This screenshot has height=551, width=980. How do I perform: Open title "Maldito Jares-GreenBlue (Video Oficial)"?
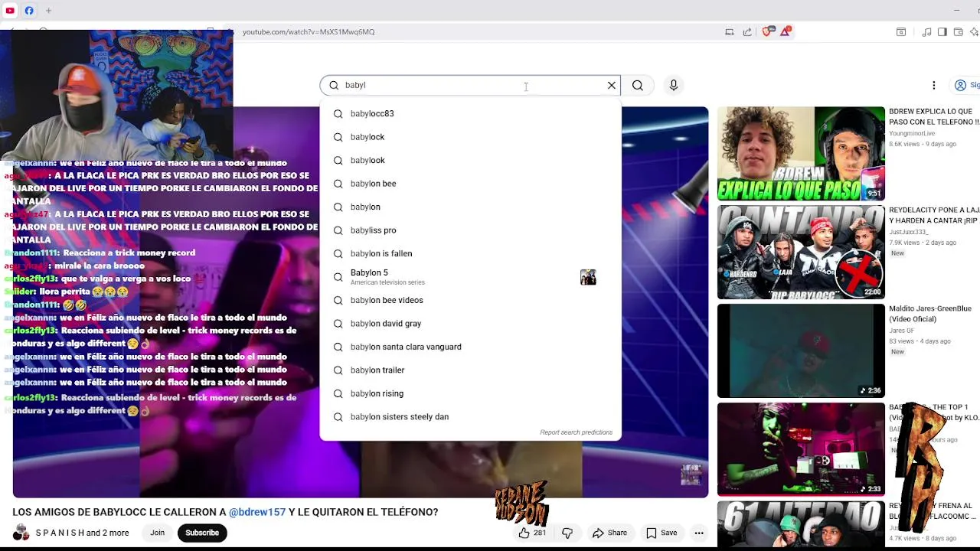pos(930,314)
